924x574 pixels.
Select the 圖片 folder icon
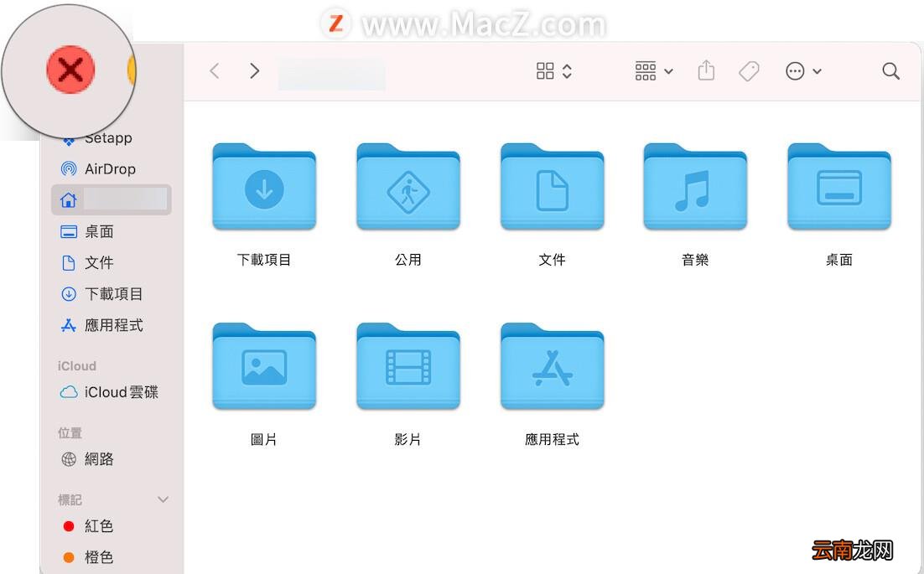coord(264,366)
